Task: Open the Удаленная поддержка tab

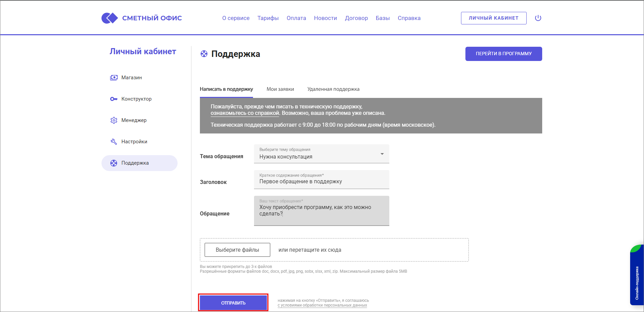Action: pyautogui.click(x=333, y=89)
